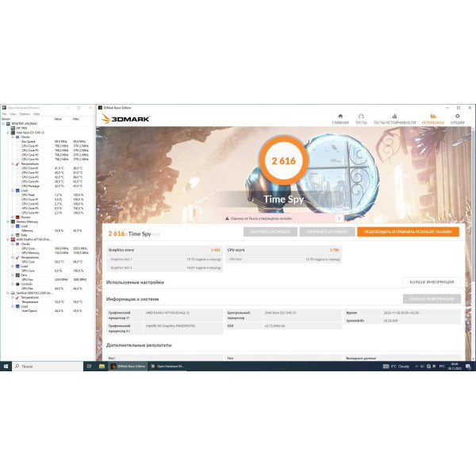Switch to Open Hardware Monitor taskbar button

168,367
